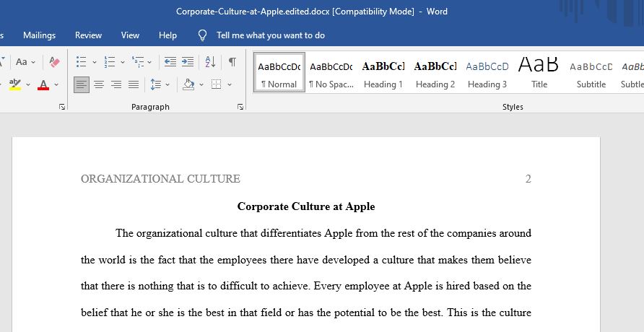Open the Change Case dropdown arrow
The image size is (644, 332).
(33, 62)
